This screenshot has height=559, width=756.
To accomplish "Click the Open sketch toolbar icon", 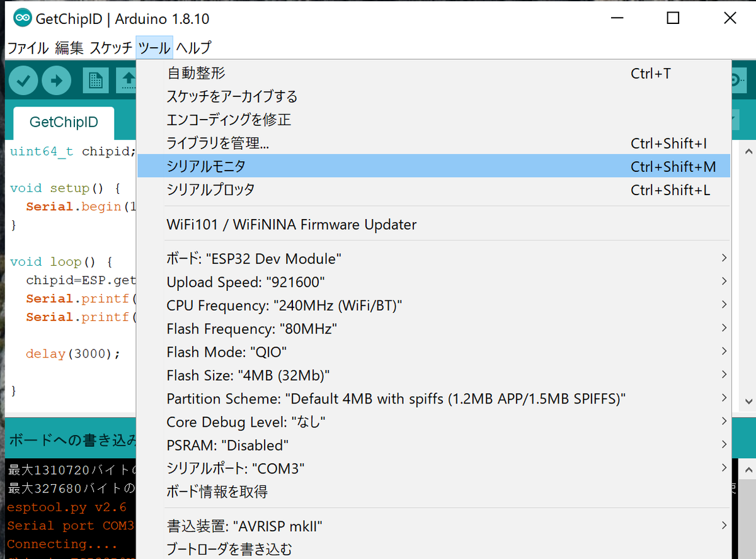I will click(127, 81).
